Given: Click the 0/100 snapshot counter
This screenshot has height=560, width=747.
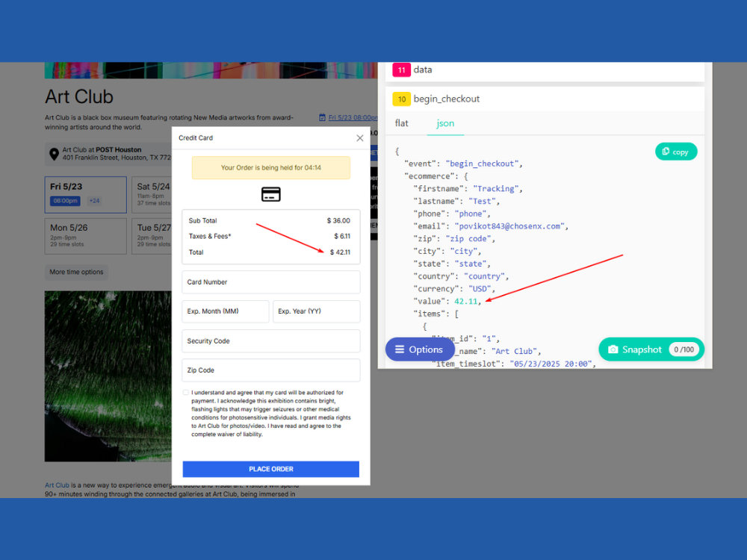Looking at the screenshot, I should (684, 349).
